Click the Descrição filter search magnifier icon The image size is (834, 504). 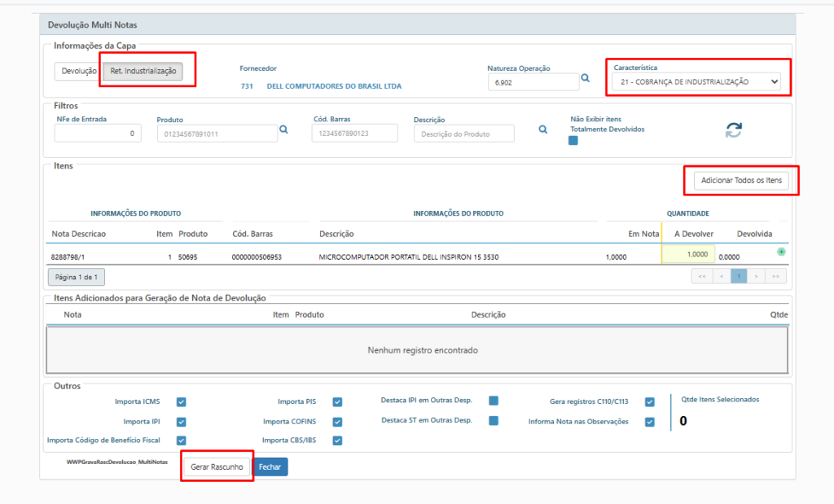tap(542, 129)
